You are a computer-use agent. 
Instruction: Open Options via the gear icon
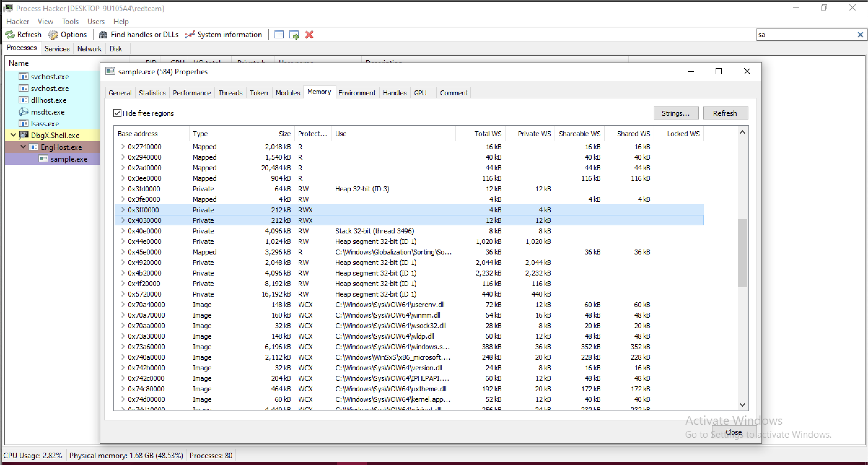click(x=53, y=35)
